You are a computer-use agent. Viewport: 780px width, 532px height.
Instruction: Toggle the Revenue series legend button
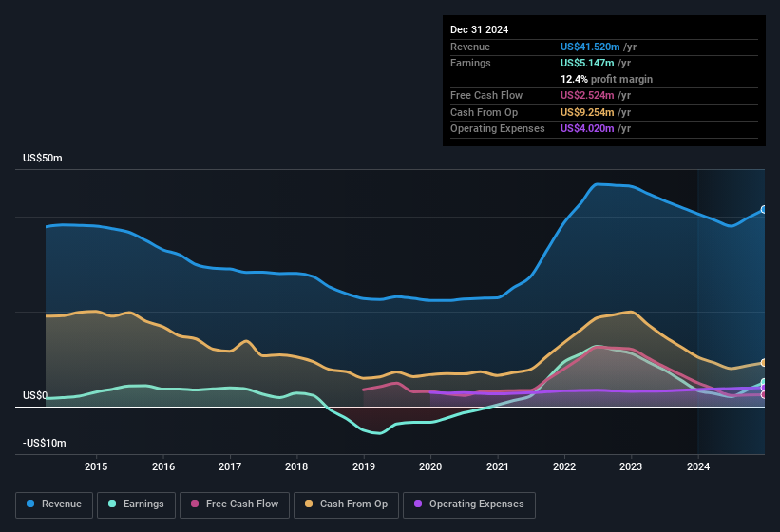click(54, 504)
